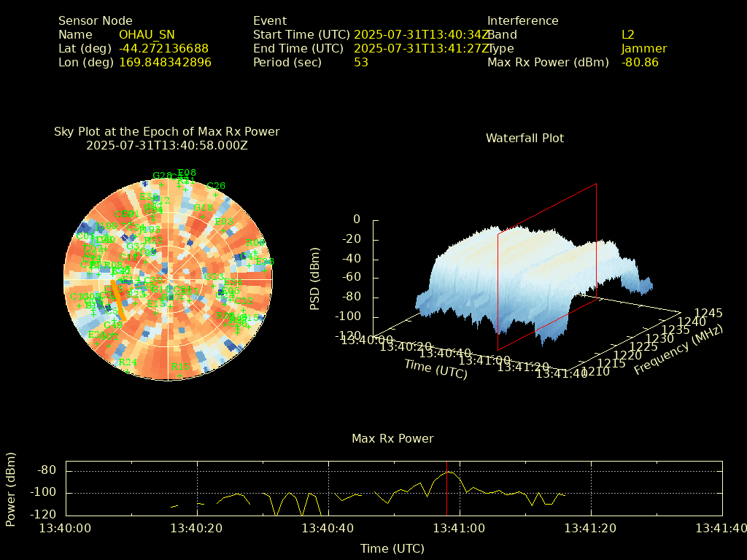
Task: Click the Waterfall Plot title
Action: click(x=525, y=138)
